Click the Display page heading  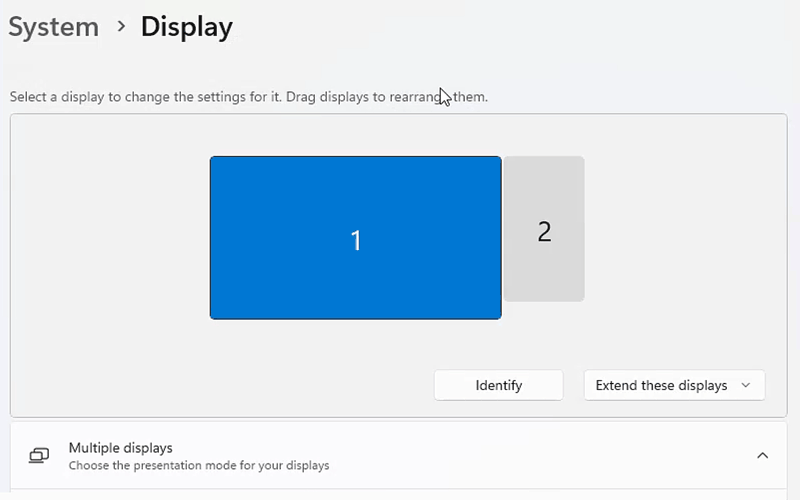click(x=186, y=27)
